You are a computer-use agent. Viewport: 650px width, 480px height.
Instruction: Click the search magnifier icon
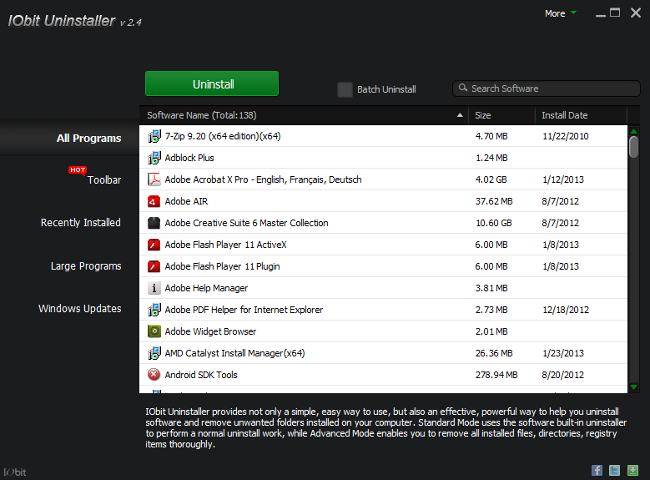tap(463, 88)
